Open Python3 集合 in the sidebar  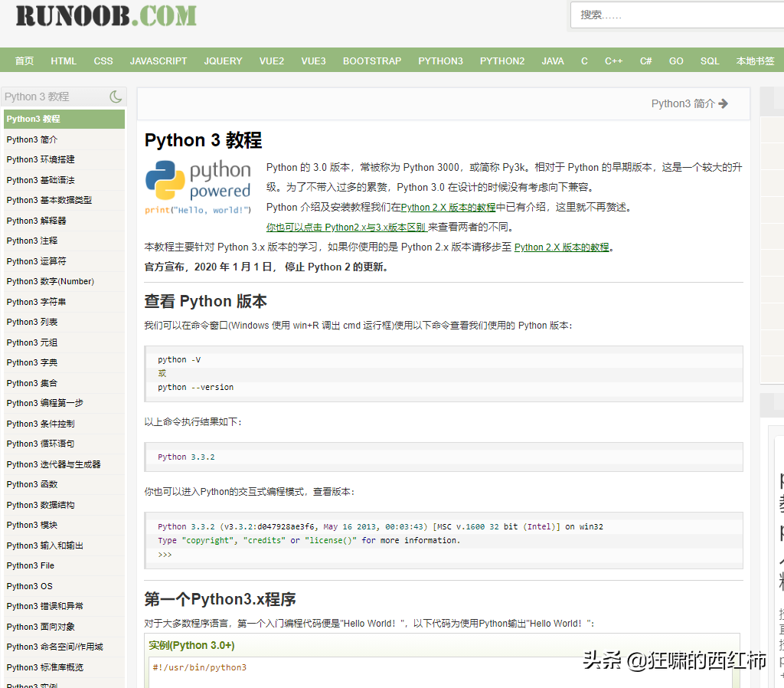tap(64, 383)
